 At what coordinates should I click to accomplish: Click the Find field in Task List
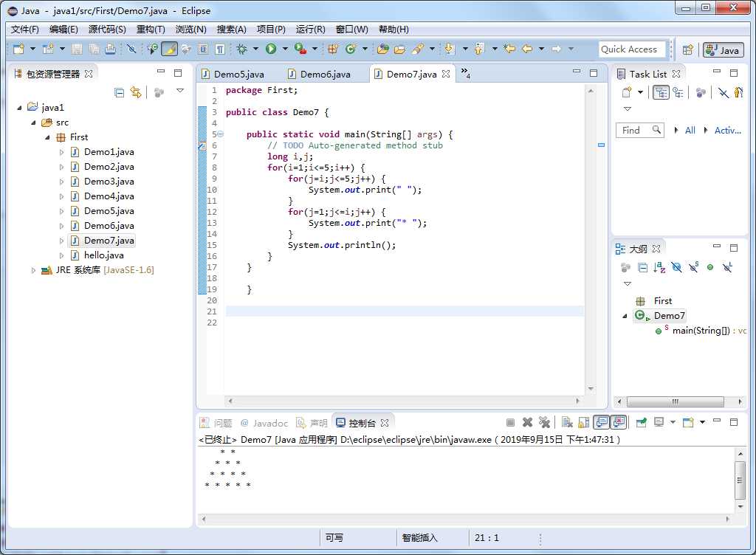(x=640, y=130)
